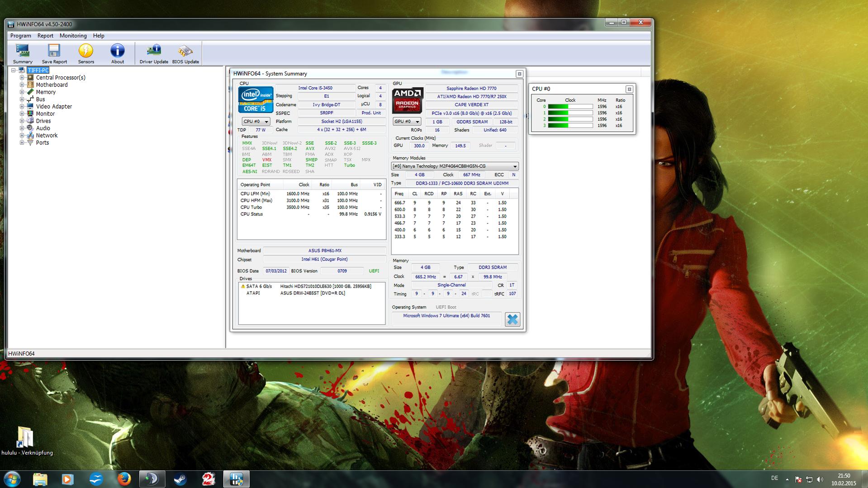Open the Sensors lightning icon
Screen dimensions: 868x488
tap(86, 54)
